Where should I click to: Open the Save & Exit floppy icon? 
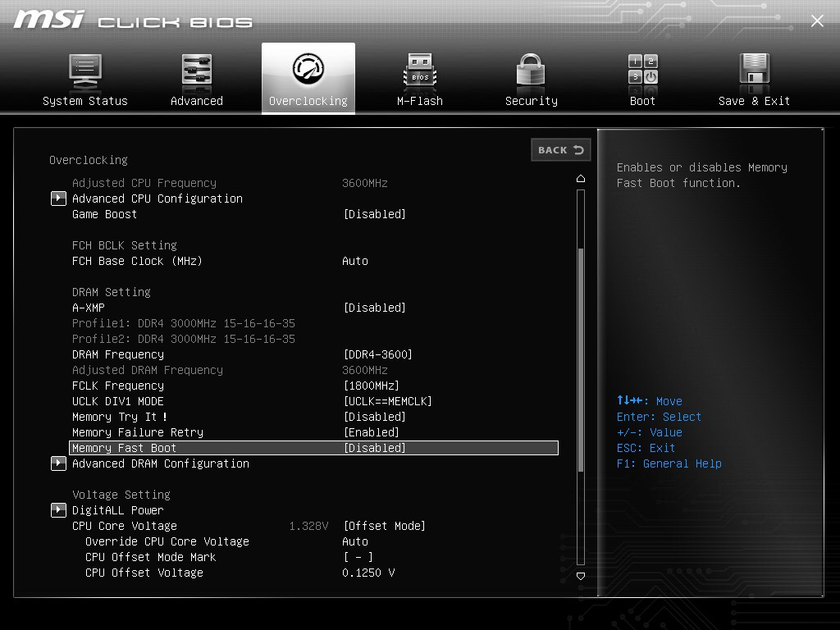(x=755, y=69)
